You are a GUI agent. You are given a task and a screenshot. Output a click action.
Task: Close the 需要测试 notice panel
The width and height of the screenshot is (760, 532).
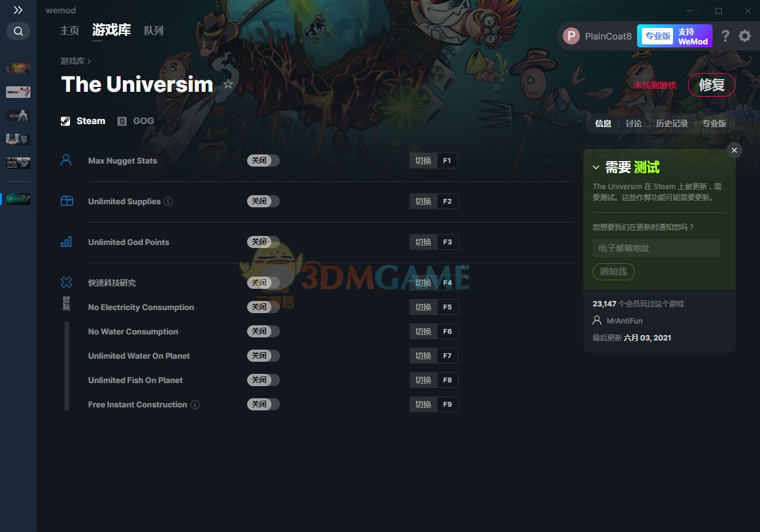(x=734, y=150)
